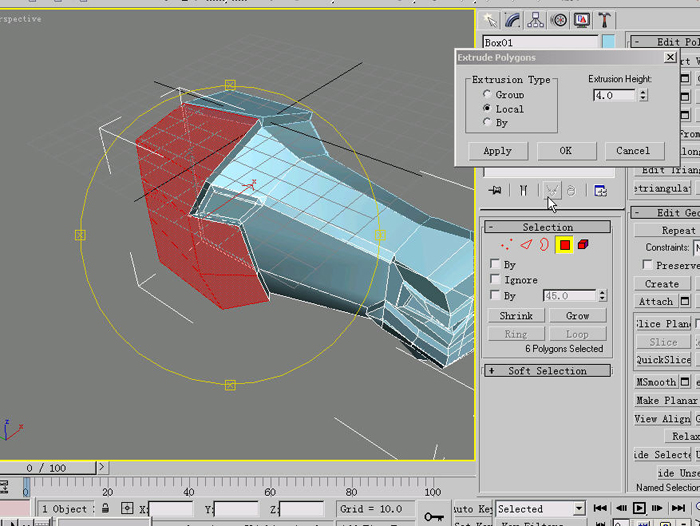Click the Extrusion Height value field
700x526 pixels.
point(614,95)
